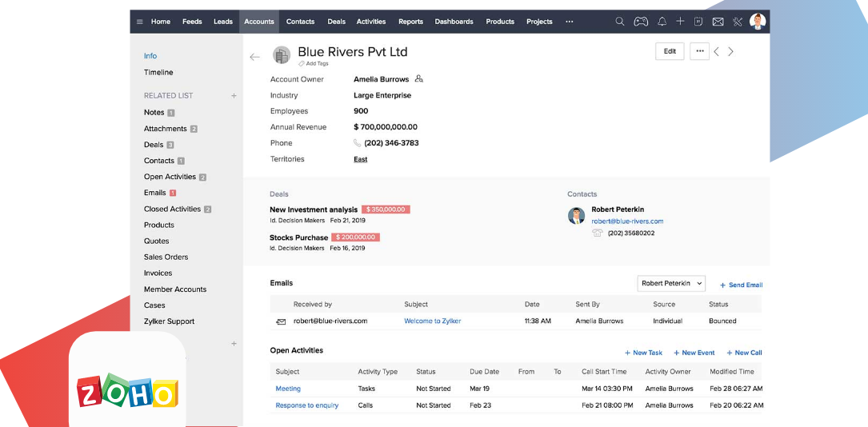
Task: Open the Response to enquiry activity
Action: point(306,405)
